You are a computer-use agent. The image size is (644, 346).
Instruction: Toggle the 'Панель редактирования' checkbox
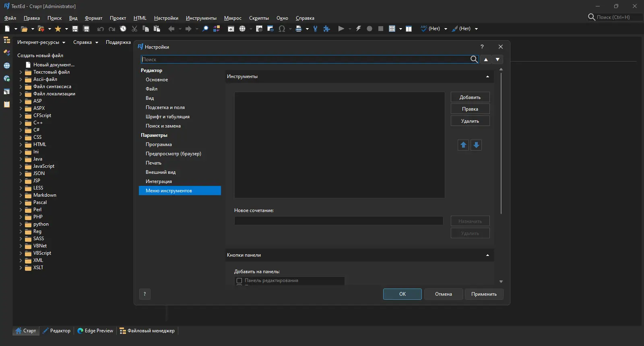(x=239, y=281)
